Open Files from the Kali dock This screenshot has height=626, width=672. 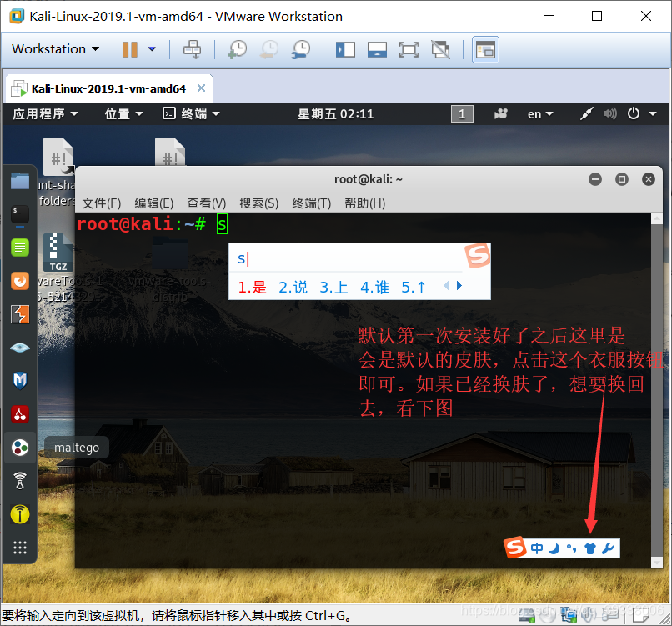tap(20, 181)
